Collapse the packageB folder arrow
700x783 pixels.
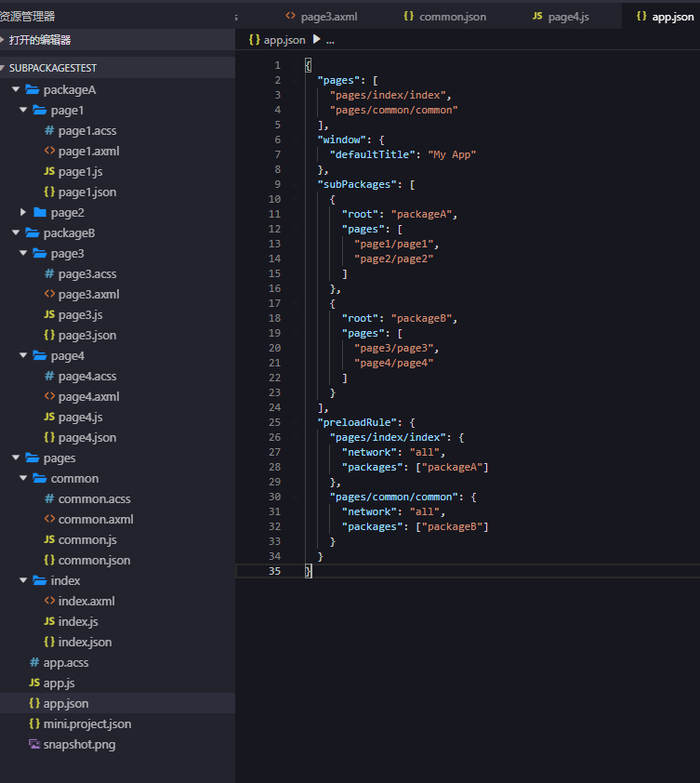[x=16, y=232]
